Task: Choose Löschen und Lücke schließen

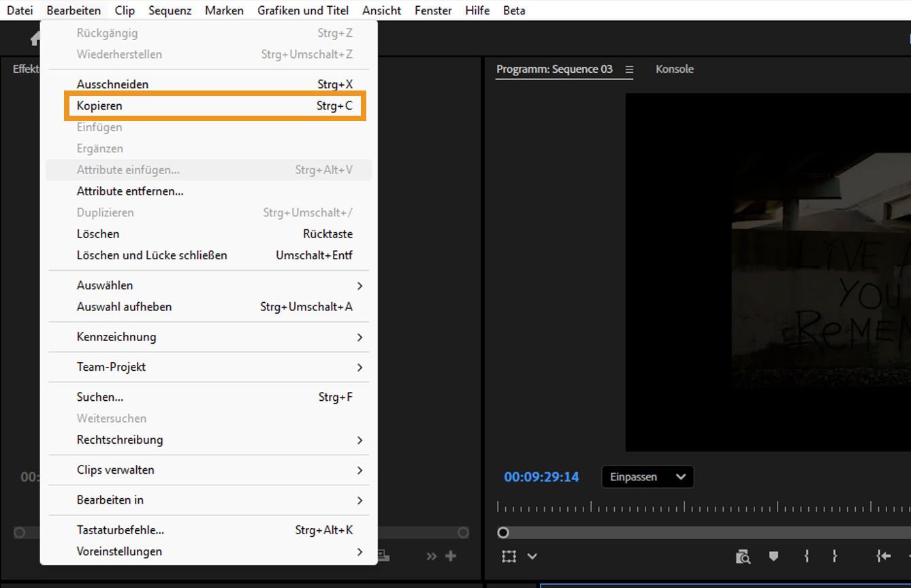Action: 208,255
